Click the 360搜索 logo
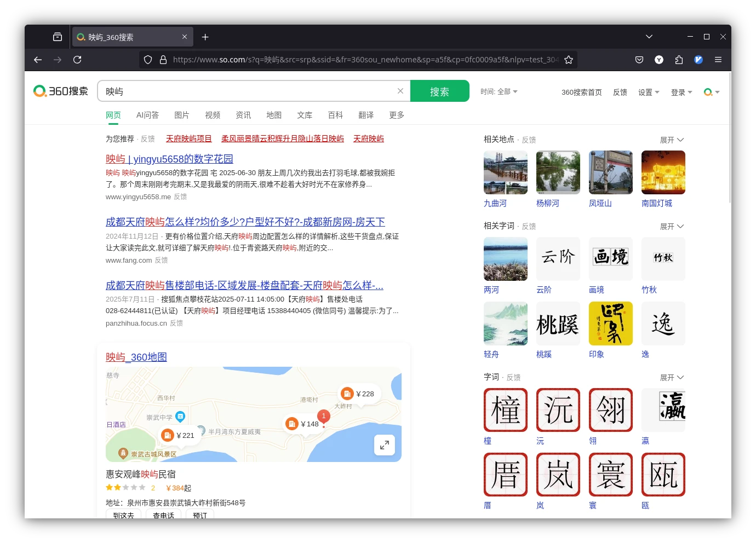 point(61,91)
